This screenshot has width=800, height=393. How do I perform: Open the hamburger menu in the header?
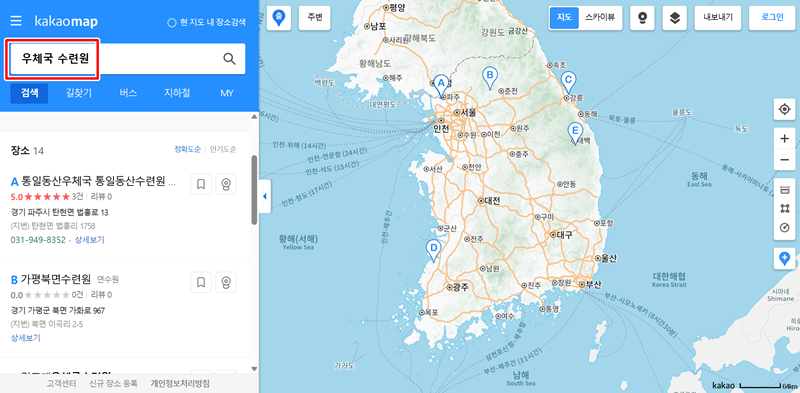coord(16,21)
